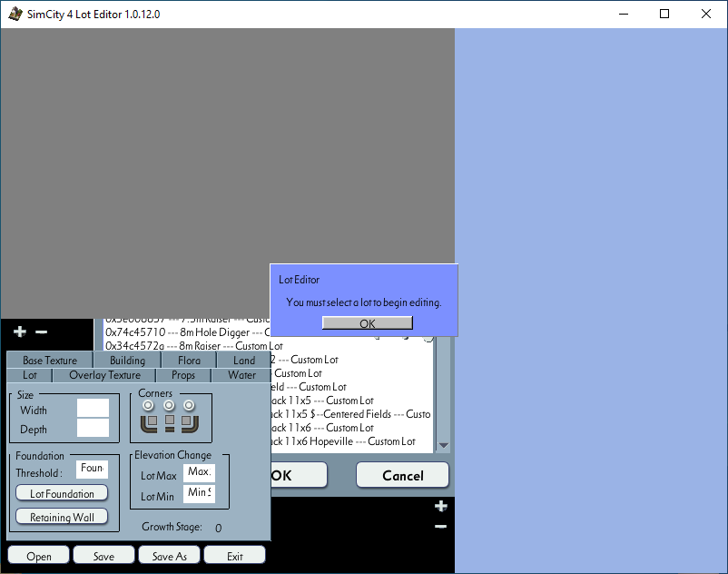The height and width of the screenshot is (574, 728).
Task: Switch to the Flora tab
Action: (x=189, y=361)
